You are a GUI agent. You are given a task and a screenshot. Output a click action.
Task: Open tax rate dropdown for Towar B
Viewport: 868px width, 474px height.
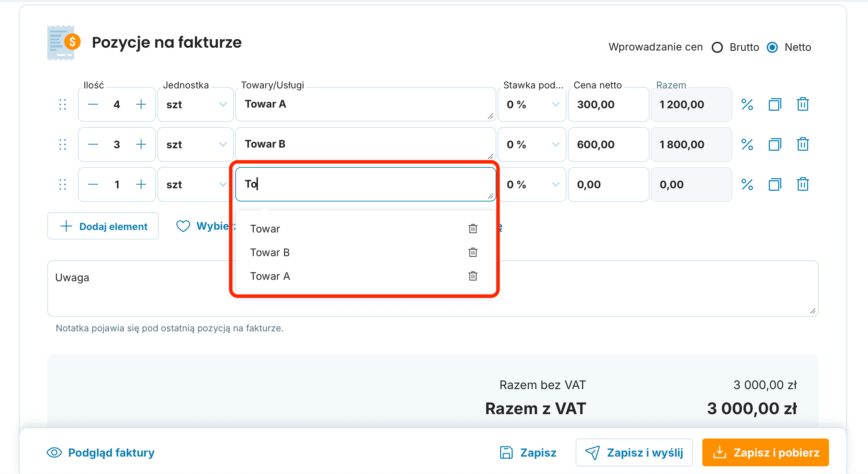click(x=532, y=144)
